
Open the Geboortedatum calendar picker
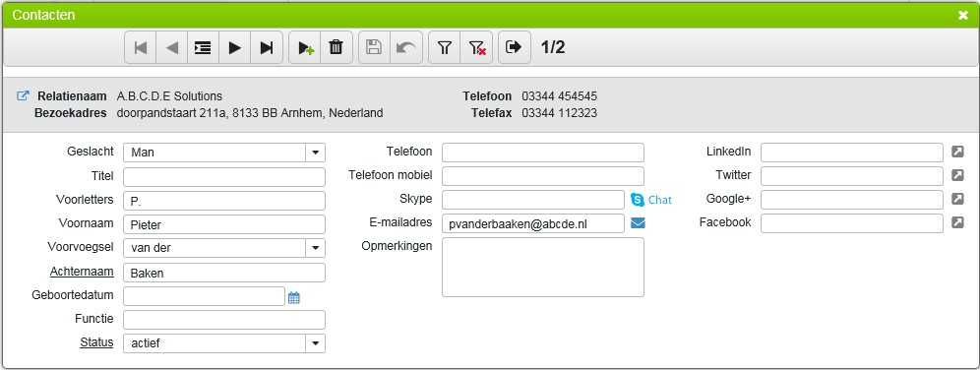(x=294, y=298)
